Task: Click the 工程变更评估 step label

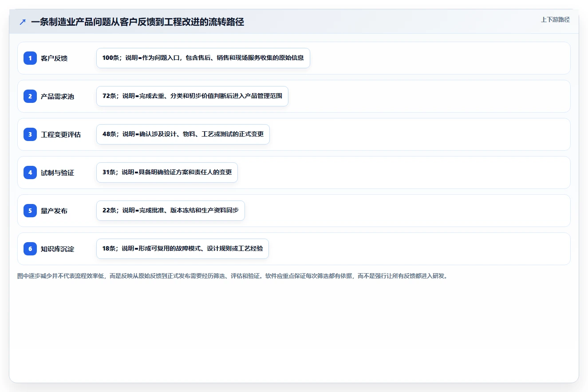Action: pos(61,134)
